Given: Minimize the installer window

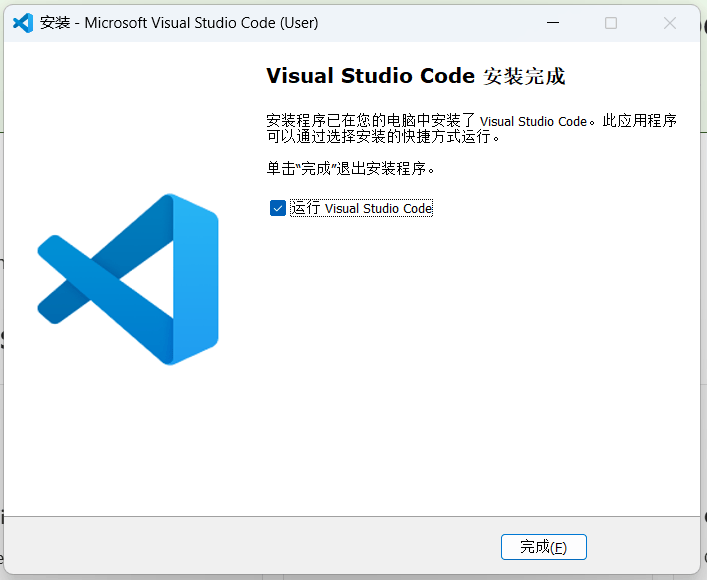Looking at the screenshot, I should point(554,22).
